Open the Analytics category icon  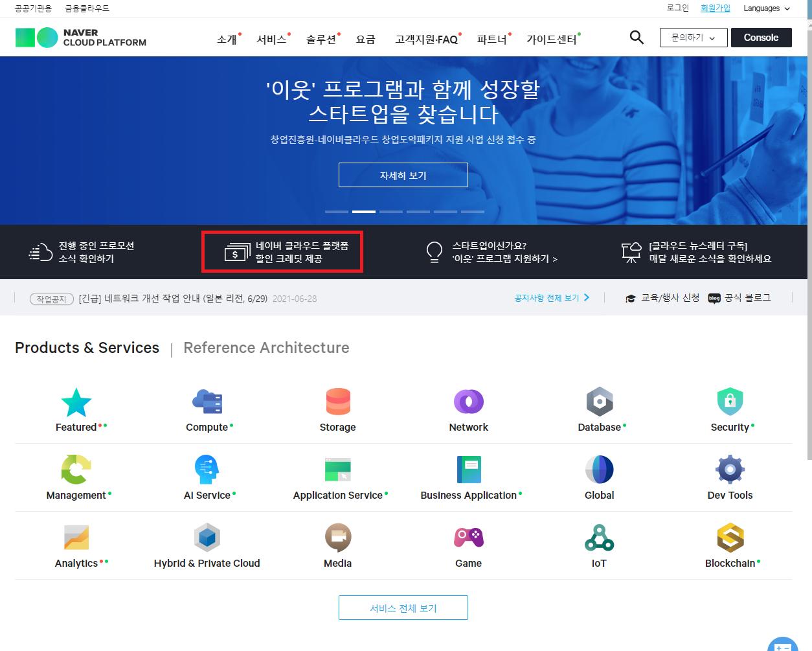coord(76,538)
